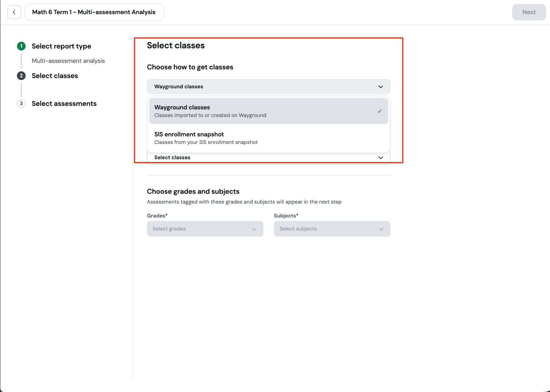Click the step 3 number circle
Image resolution: width=550 pixels, height=392 pixels.
pyautogui.click(x=21, y=104)
